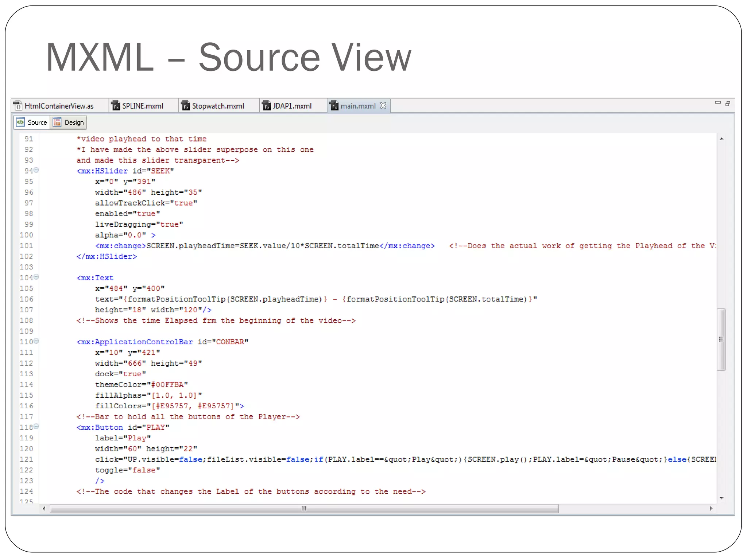Image resolution: width=747 pixels, height=560 pixels.
Task: Switch to Design view mode
Action: (x=69, y=122)
